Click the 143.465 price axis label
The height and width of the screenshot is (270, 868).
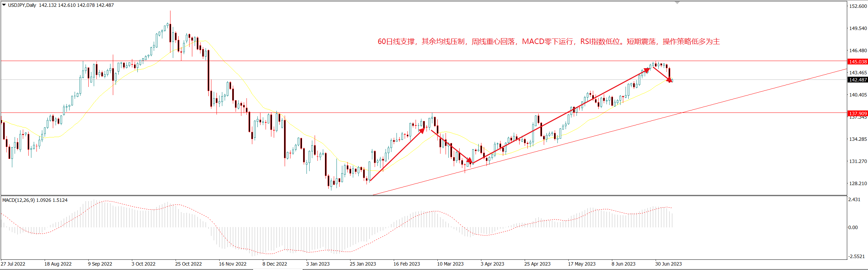(x=858, y=73)
